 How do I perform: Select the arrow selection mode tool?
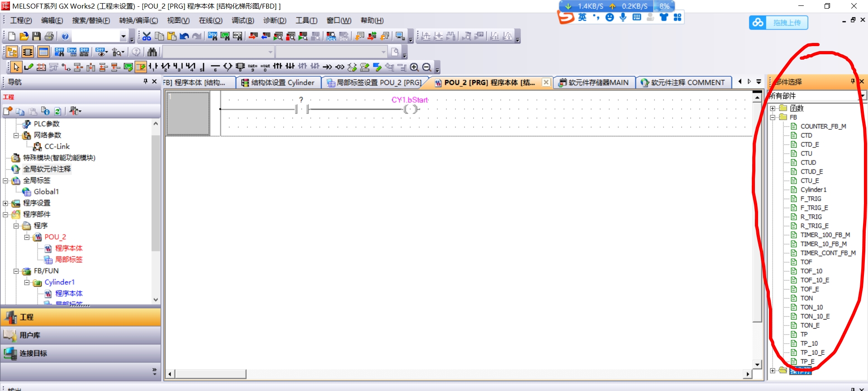point(16,67)
